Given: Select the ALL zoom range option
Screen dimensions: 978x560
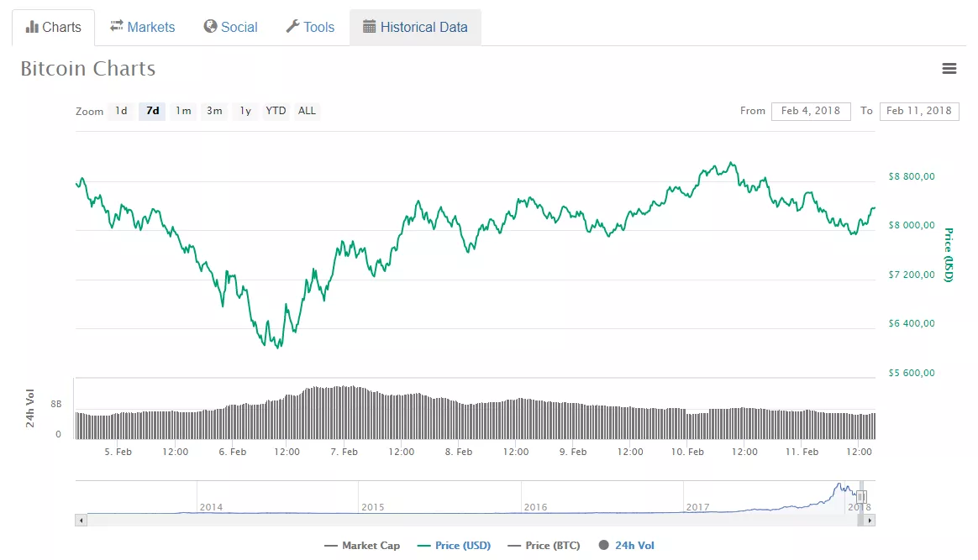Looking at the screenshot, I should point(308,111).
